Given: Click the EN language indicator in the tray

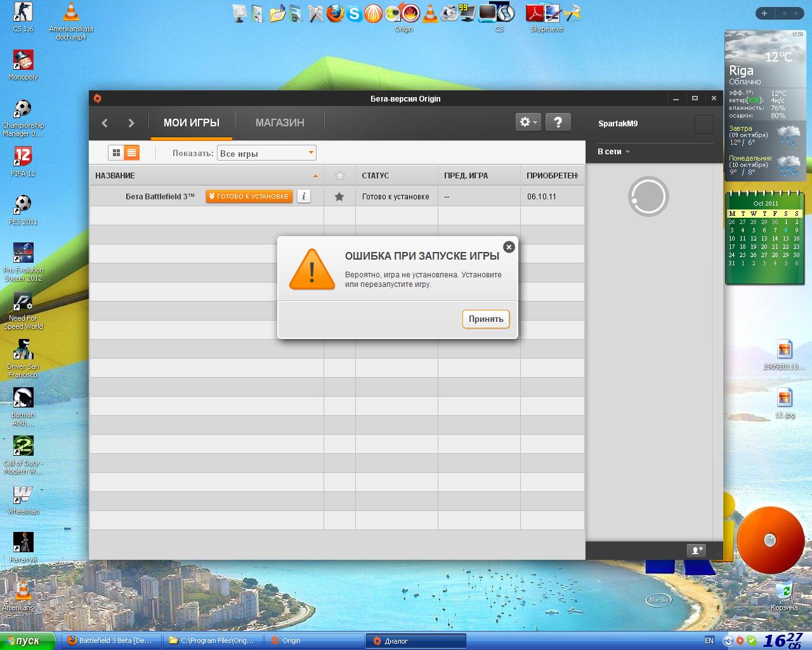Looking at the screenshot, I should 709,640.
